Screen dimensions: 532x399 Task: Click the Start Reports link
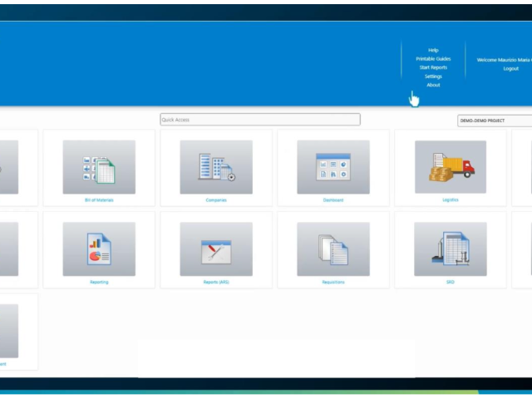coord(433,67)
